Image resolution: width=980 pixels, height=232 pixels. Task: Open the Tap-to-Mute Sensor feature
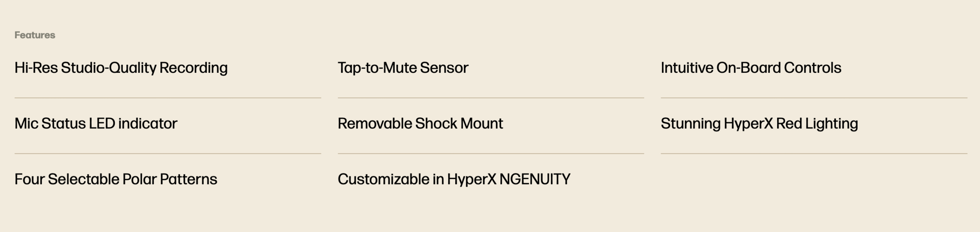tap(403, 68)
